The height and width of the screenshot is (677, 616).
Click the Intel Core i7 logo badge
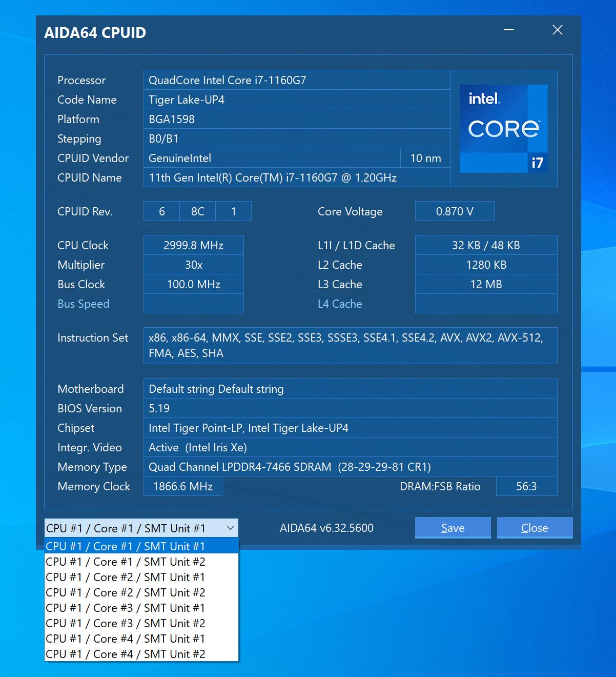point(504,129)
